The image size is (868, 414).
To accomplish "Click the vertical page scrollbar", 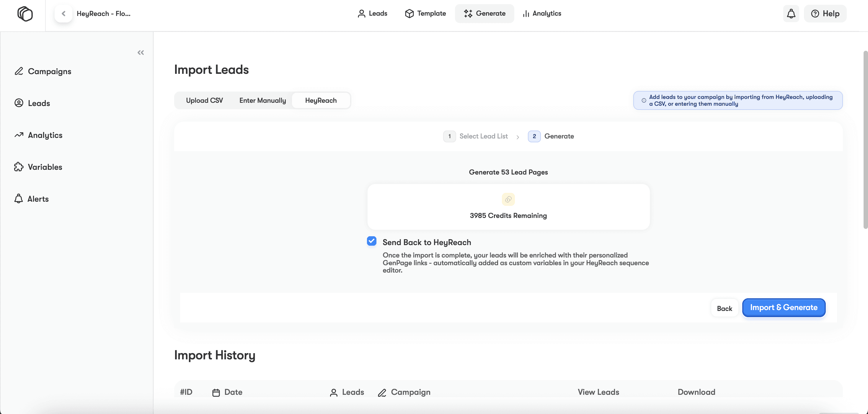I will click(865, 140).
